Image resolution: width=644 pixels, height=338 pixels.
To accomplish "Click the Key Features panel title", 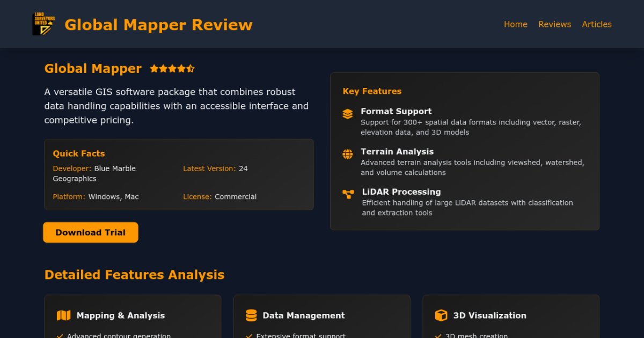I will coord(372,91).
